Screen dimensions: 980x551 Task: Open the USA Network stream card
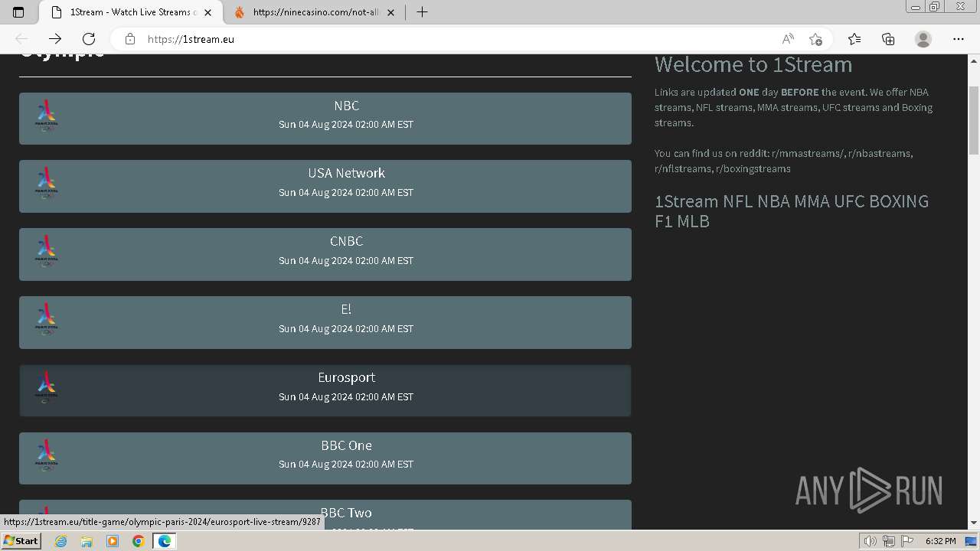(x=325, y=186)
